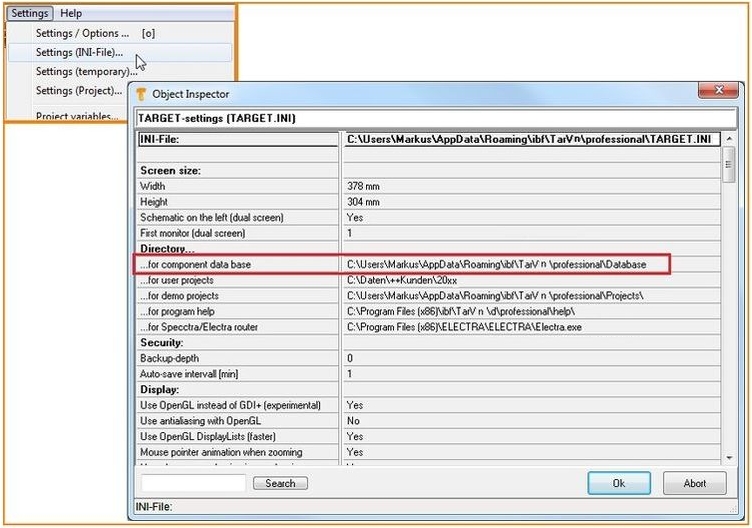
Task: Close the Object Inspector window
Action: (x=717, y=92)
